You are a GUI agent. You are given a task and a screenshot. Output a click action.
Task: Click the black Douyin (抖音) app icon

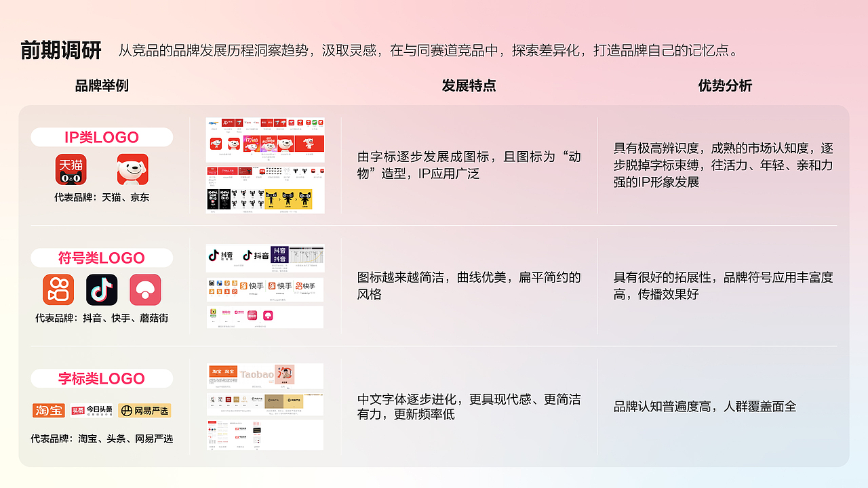tap(102, 290)
